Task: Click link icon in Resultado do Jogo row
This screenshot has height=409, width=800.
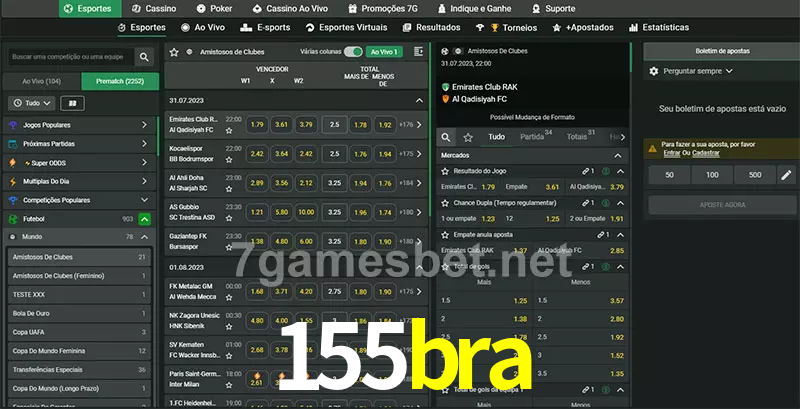Action: 586,171
